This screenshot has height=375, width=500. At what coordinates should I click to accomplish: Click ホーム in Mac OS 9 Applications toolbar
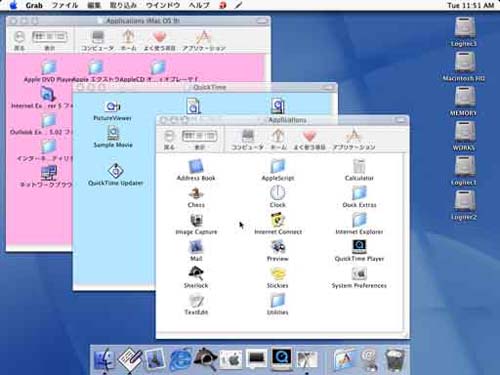pos(128,41)
